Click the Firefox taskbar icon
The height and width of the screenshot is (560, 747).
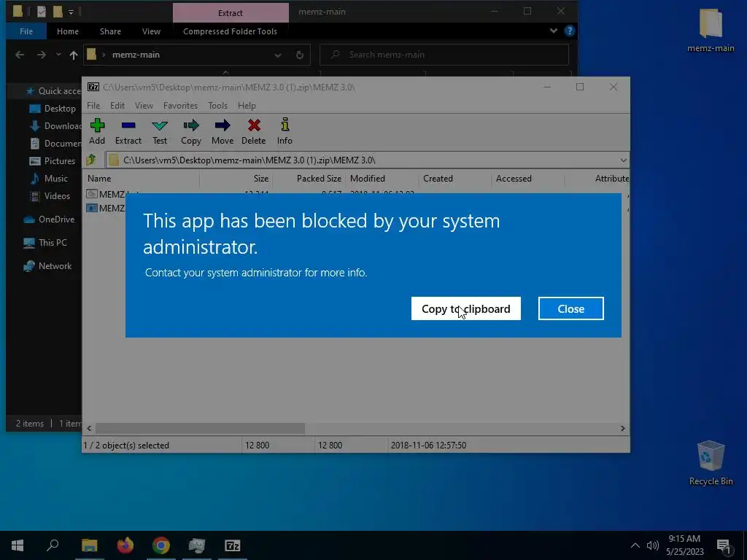[125, 545]
